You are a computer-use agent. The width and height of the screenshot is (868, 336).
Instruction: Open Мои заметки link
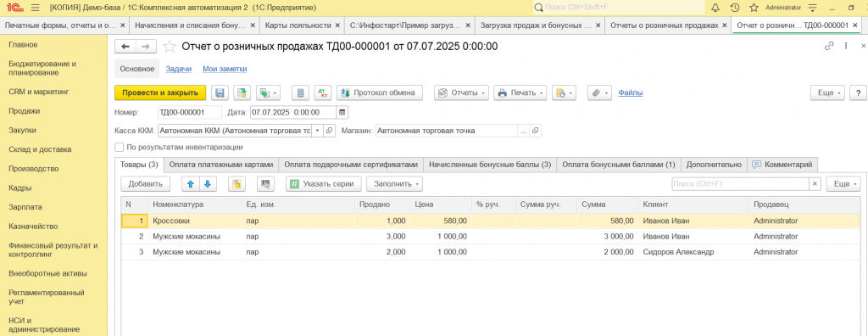tap(225, 69)
